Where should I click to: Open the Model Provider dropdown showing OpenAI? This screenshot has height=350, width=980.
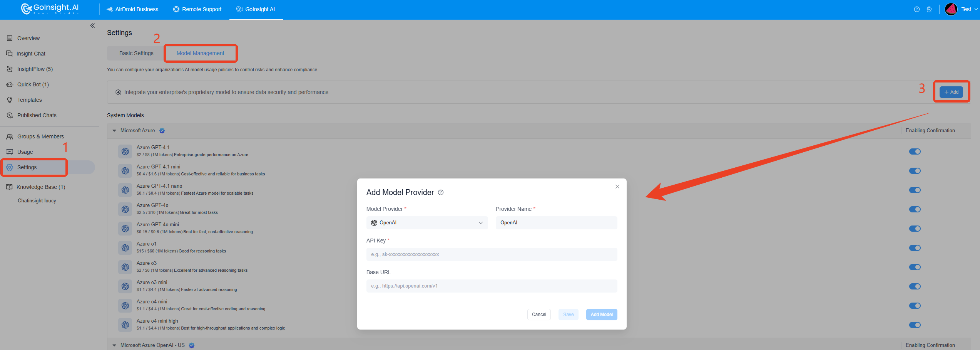[427, 223]
